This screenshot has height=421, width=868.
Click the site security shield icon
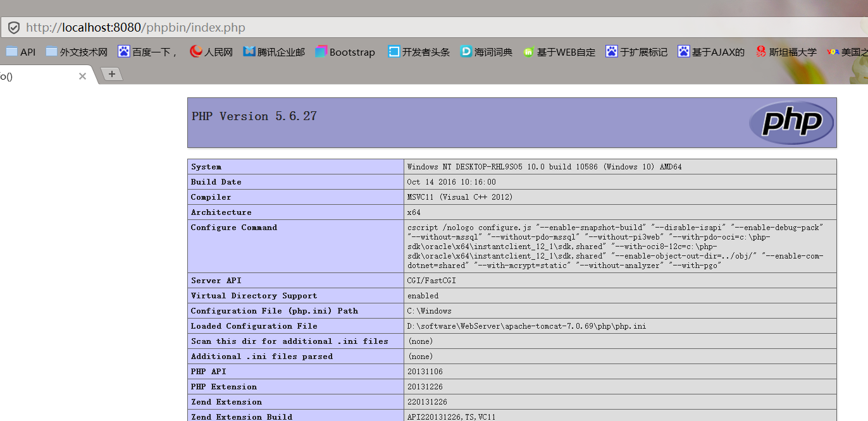point(13,28)
